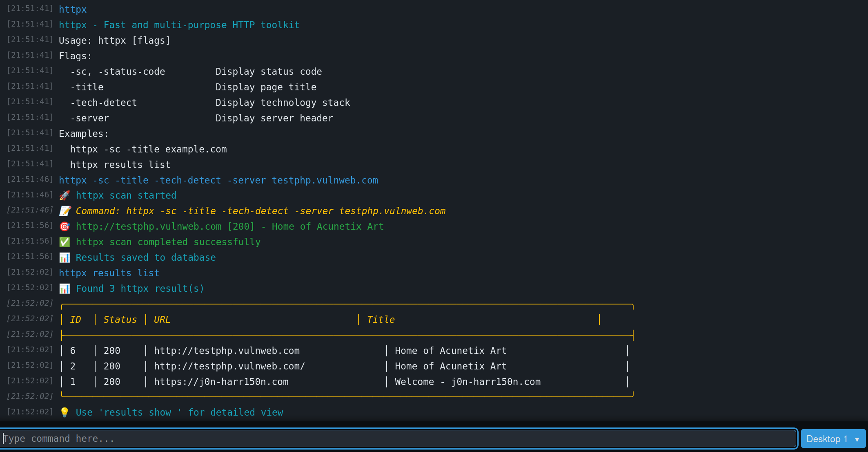Click the 'httpx -sc -title -tech-detect' command entry

[218, 180]
